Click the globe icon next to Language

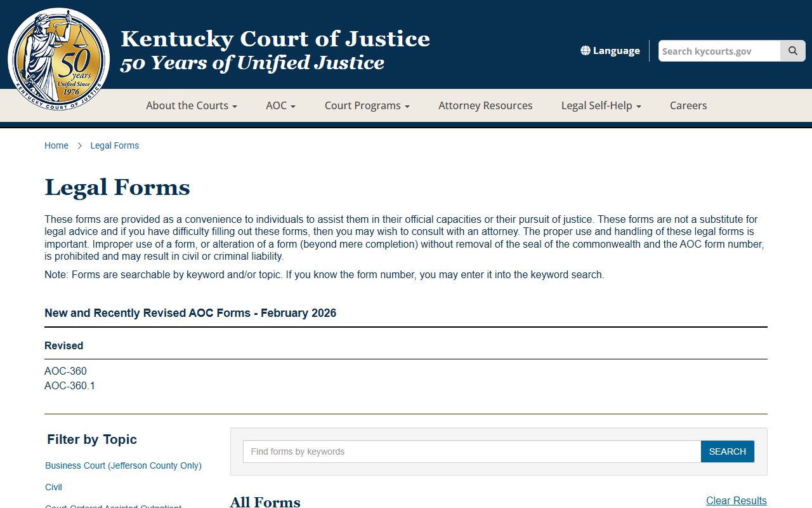[586, 51]
